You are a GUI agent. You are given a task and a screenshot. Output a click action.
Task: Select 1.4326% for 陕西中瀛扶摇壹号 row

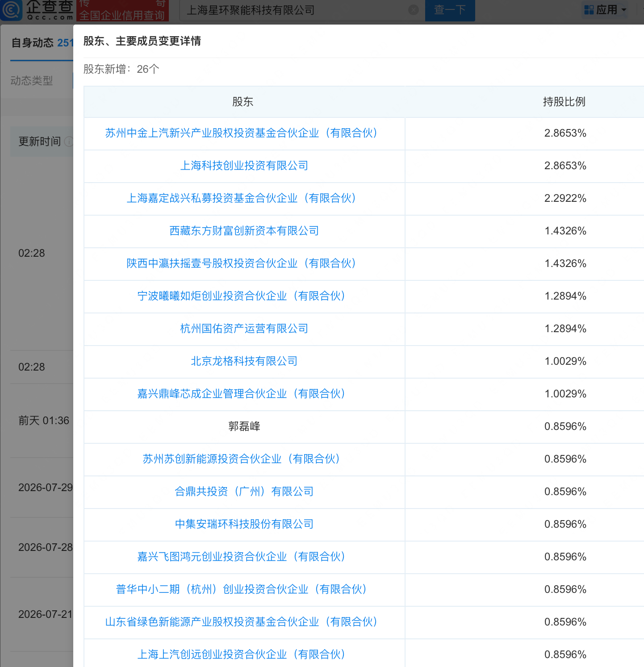pyautogui.click(x=565, y=263)
